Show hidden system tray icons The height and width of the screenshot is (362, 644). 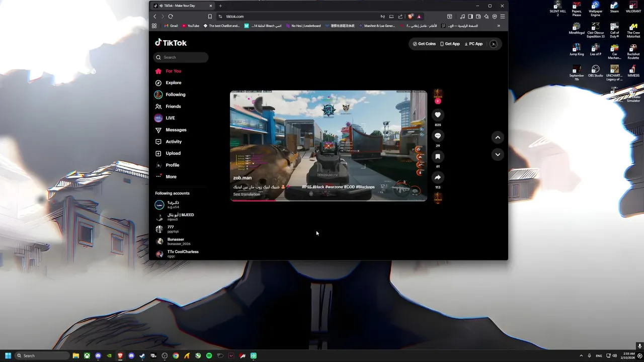coord(581,355)
